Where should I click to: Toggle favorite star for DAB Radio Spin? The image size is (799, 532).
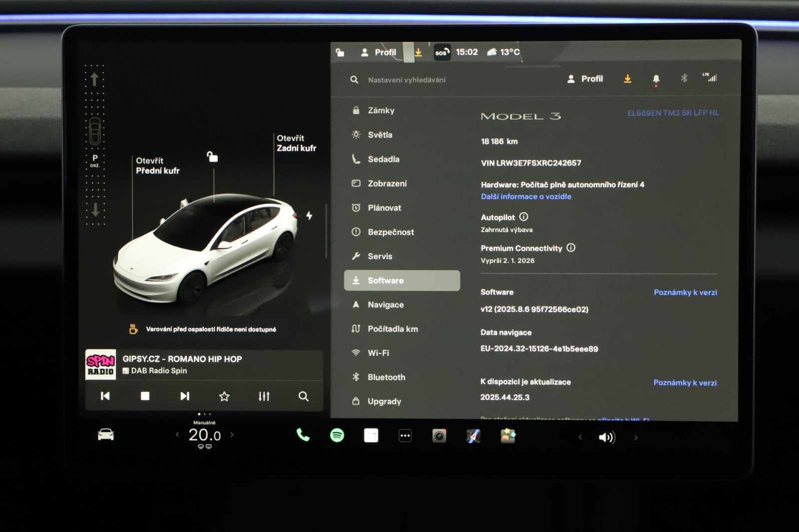(x=225, y=396)
